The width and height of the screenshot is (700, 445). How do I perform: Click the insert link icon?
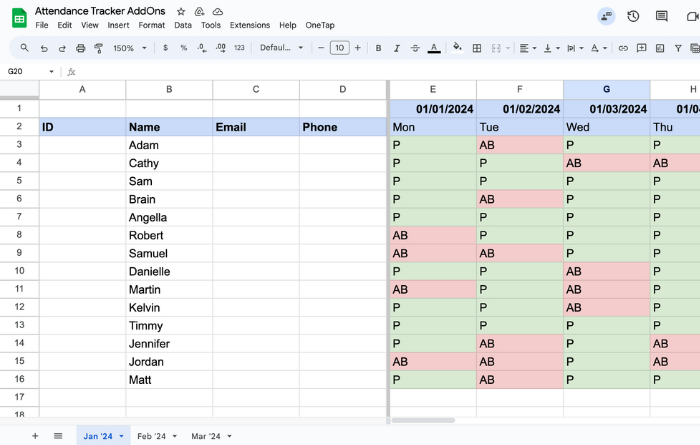623,48
